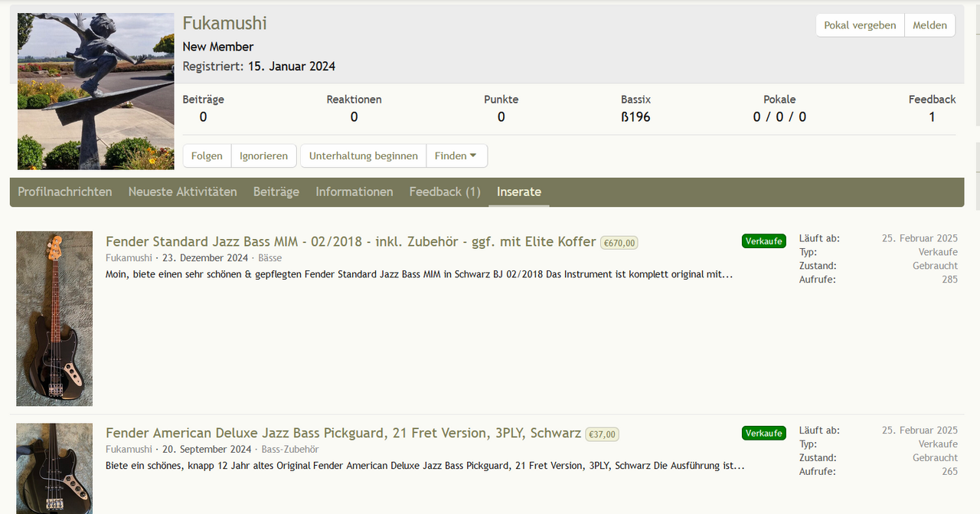Click the Punkte stat label
The image size is (980, 514).
click(501, 100)
